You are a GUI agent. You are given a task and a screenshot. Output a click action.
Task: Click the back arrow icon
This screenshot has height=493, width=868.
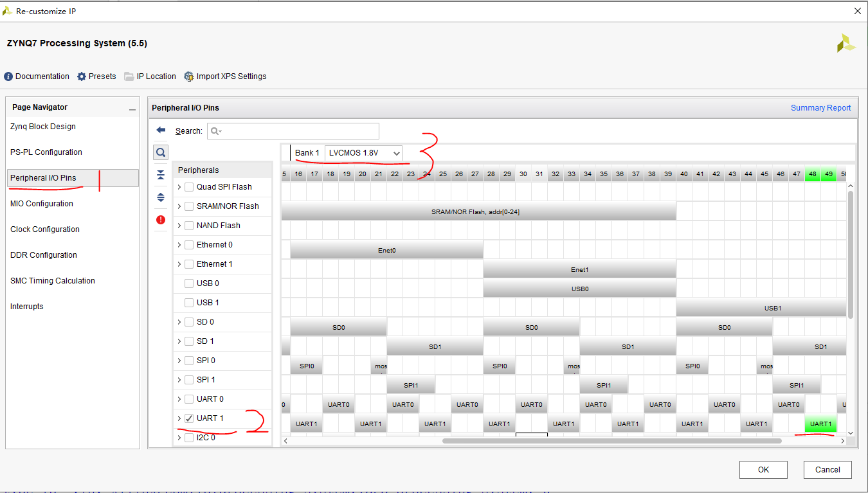tap(161, 130)
